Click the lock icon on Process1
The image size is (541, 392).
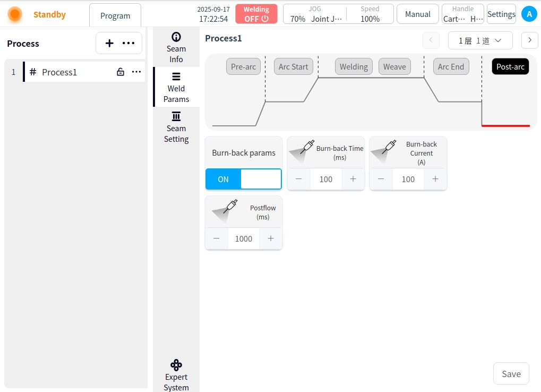121,72
